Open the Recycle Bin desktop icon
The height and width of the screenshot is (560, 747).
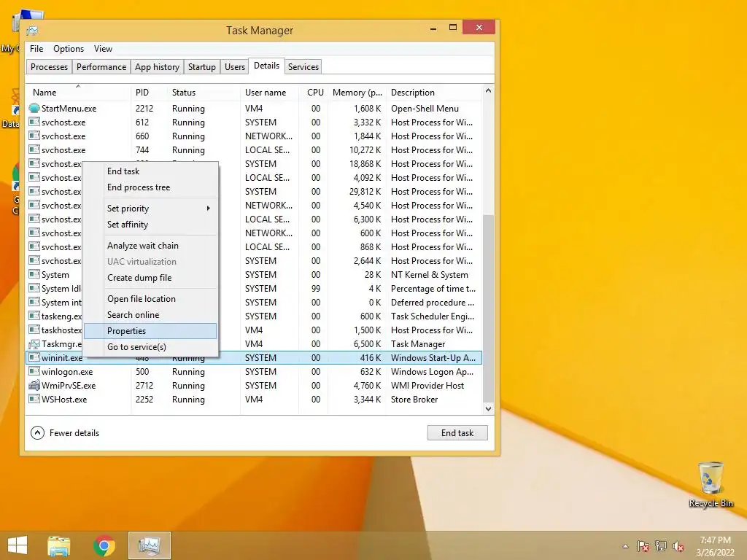click(x=711, y=484)
